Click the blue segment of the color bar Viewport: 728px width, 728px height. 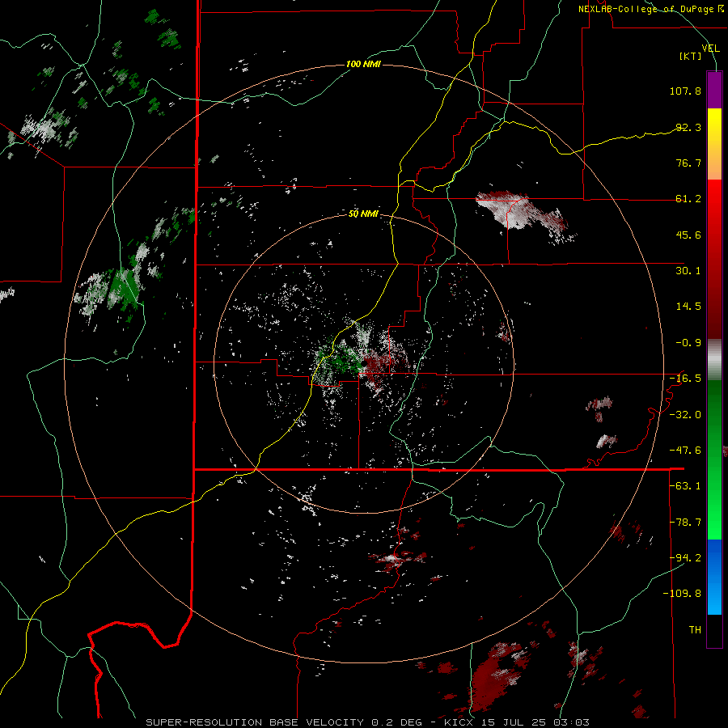(x=714, y=577)
